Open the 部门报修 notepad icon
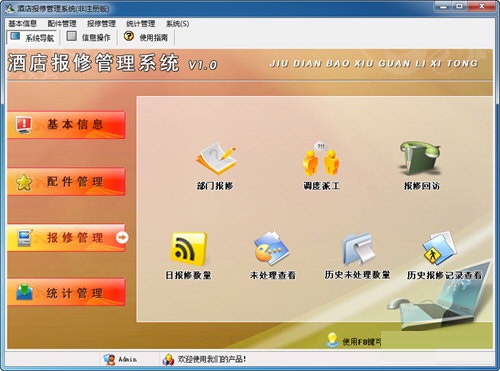This screenshot has width=500, height=371. (x=216, y=159)
